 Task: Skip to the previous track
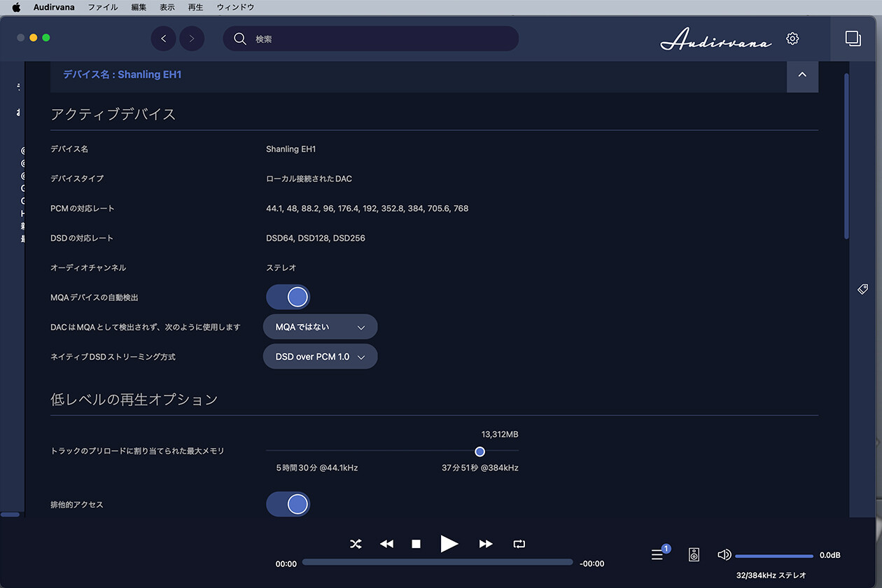coord(386,544)
